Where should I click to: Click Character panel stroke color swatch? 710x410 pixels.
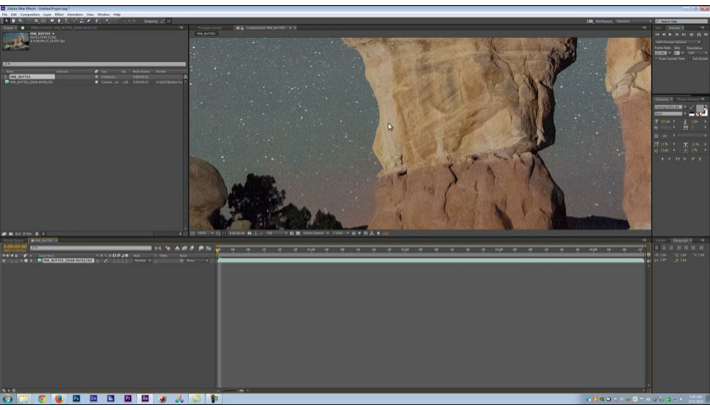[x=705, y=112]
